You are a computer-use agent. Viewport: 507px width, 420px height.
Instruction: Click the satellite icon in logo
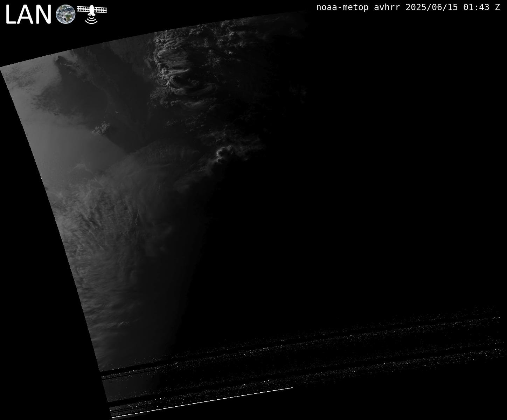click(92, 14)
